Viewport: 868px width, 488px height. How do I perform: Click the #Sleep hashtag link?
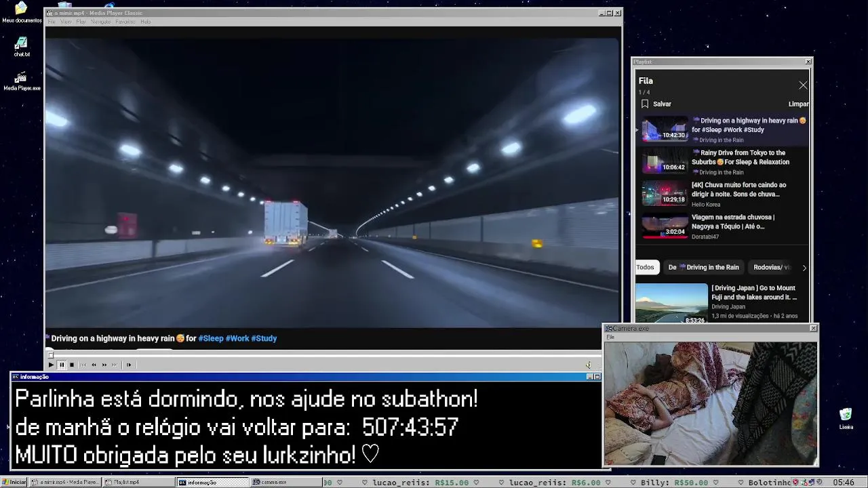(x=210, y=338)
